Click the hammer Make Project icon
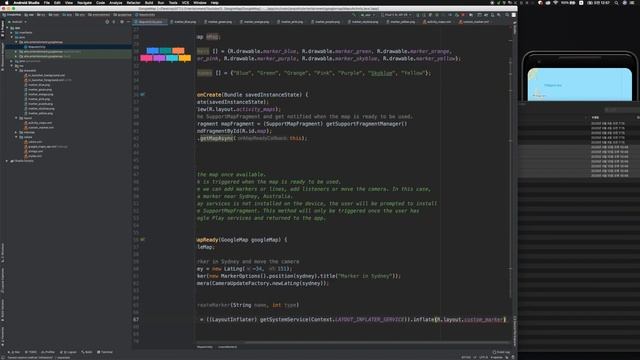Screen dimensions: 640x360 pos(353,15)
